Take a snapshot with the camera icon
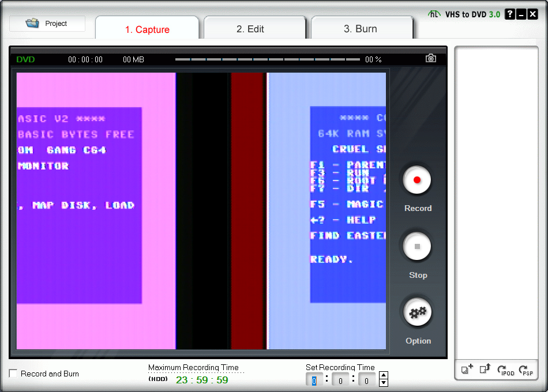 pyautogui.click(x=430, y=58)
